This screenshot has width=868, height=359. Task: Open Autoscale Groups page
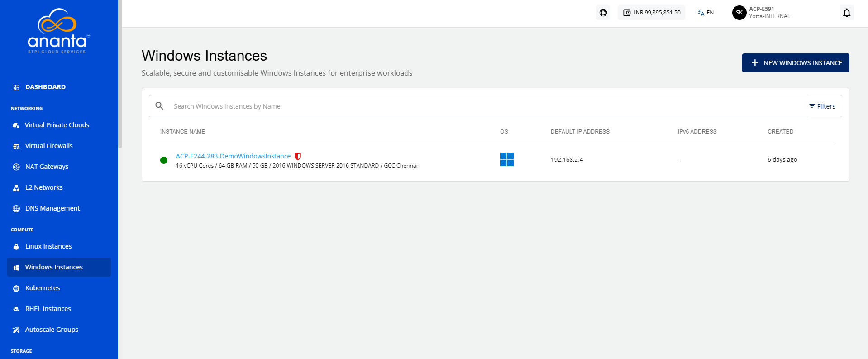coord(59,330)
